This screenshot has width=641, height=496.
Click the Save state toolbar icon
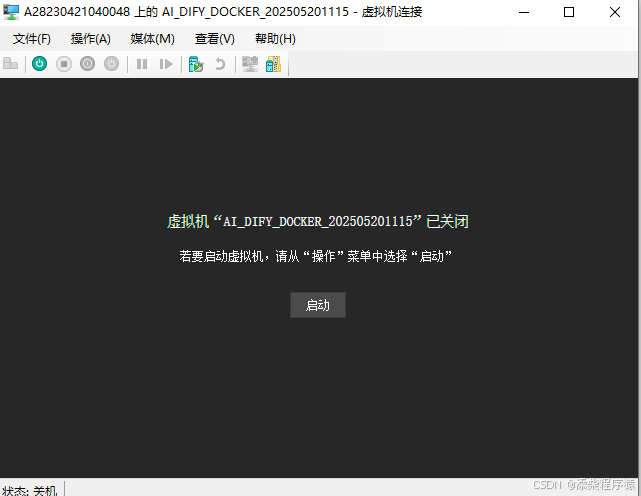(111, 64)
